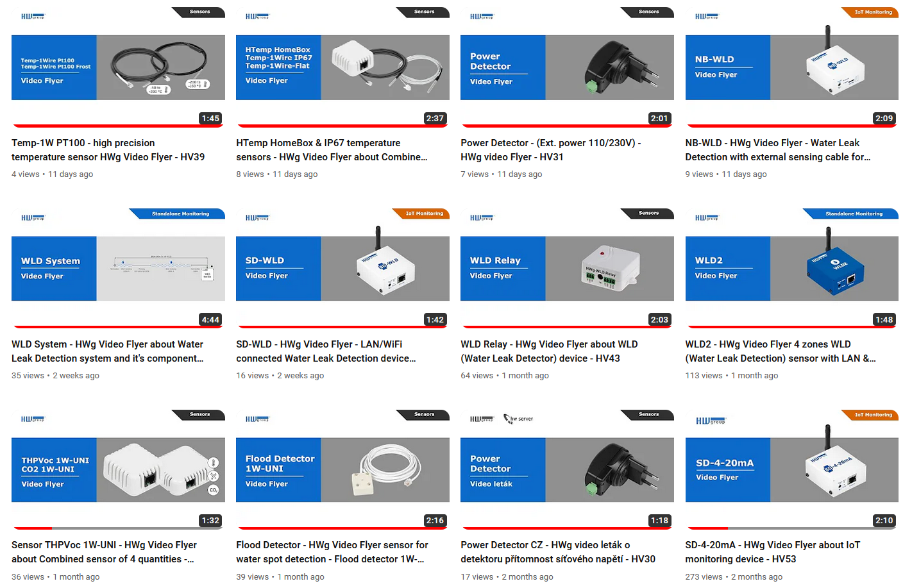Screen dimensions: 912x588
Task: Open the Power Detector Video leták thumbnail
Action: click(x=567, y=469)
